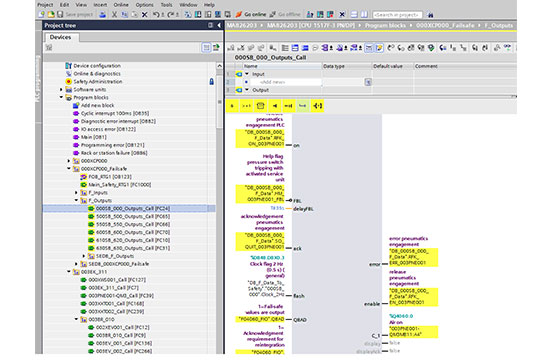
Task: Click the delete X icon in toolbar
Action: pyautogui.click(x=145, y=14)
